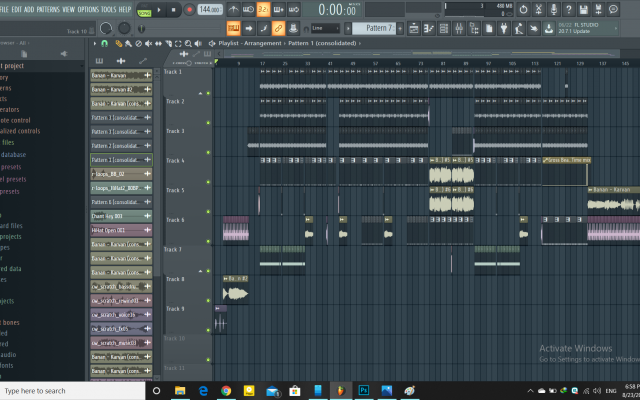The width and height of the screenshot is (640, 400).
Task: Click the question mark help icon
Action: pyautogui.click(x=569, y=9)
